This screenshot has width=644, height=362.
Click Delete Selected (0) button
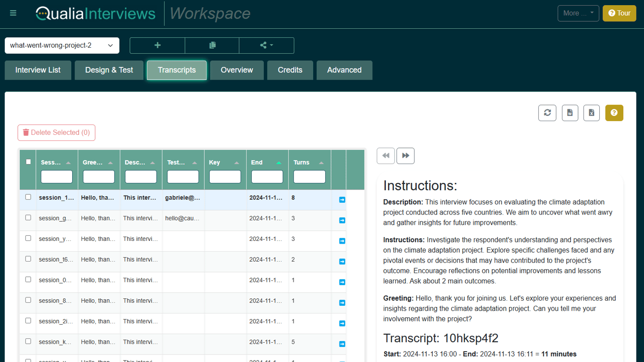pos(57,133)
